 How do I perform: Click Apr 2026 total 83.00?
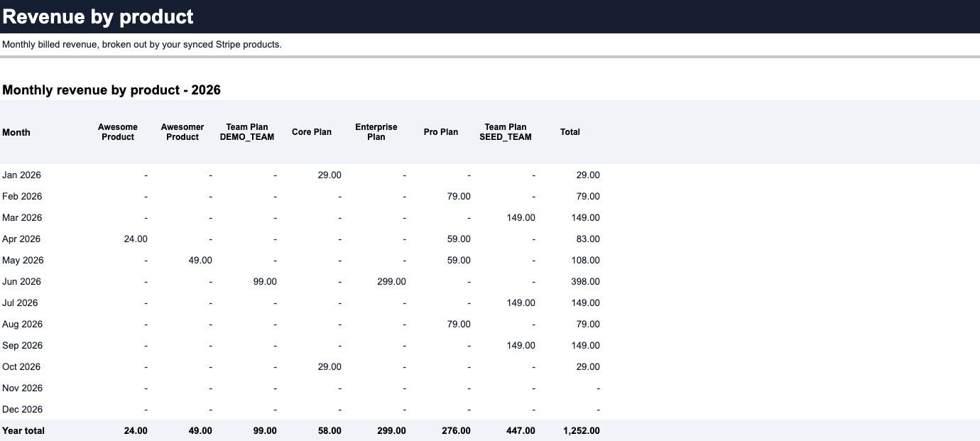point(588,239)
